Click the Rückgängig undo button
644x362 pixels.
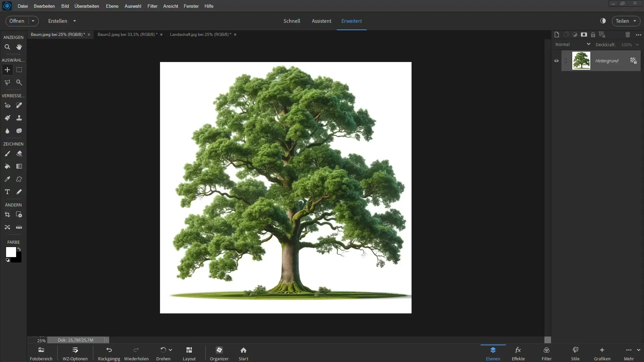[109, 353]
